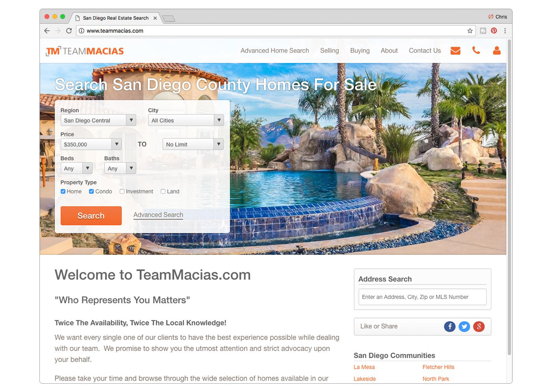Click the orange phone icon
Screen dimensions: 552x392
(476, 50)
